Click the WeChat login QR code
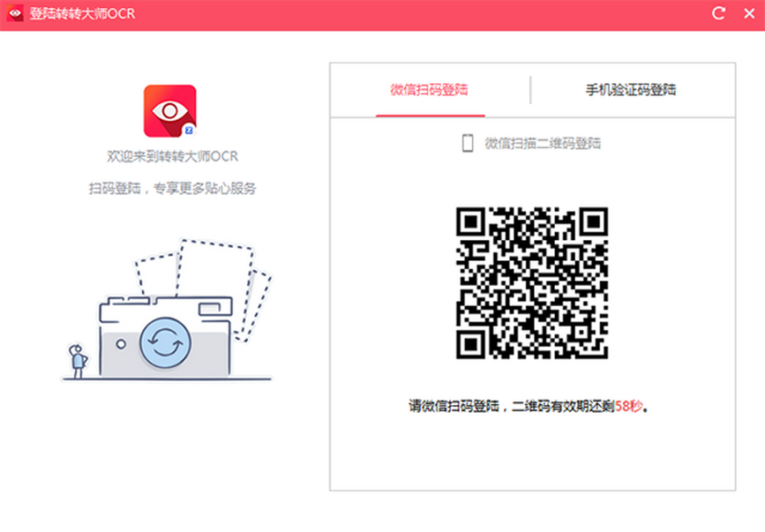Screen dimensions: 765x532 (x=532, y=283)
